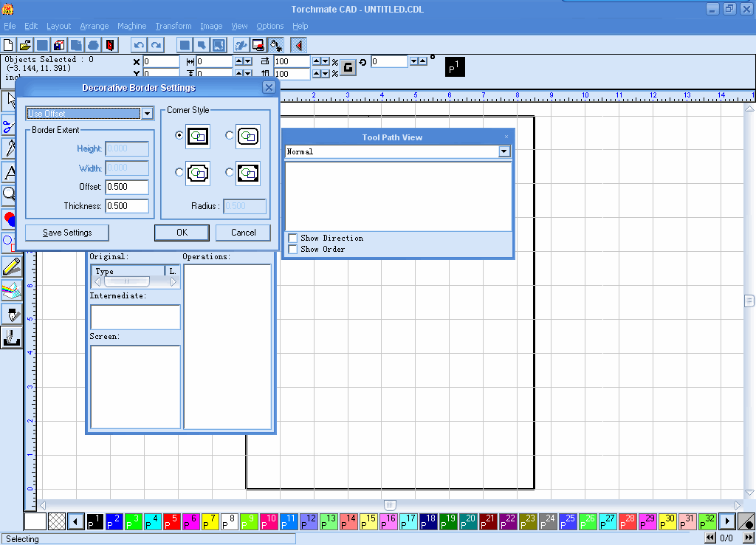
Task: Click the horizontal scrollbar in Original list
Action: pos(136,281)
